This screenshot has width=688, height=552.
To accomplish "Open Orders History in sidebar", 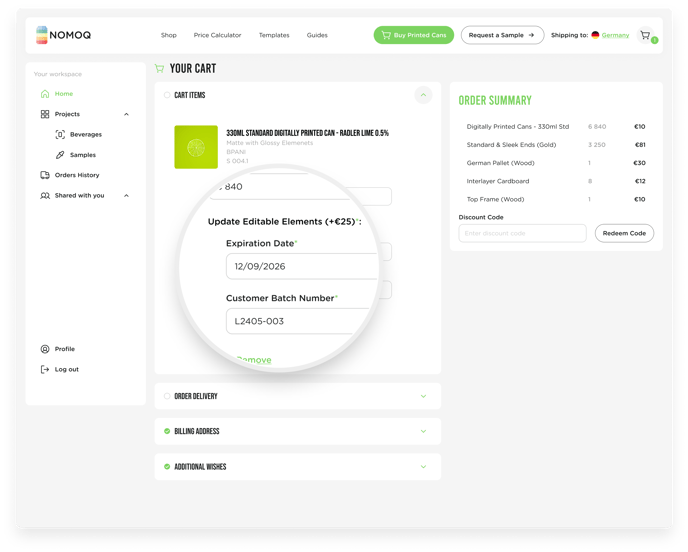I will click(77, 175).
